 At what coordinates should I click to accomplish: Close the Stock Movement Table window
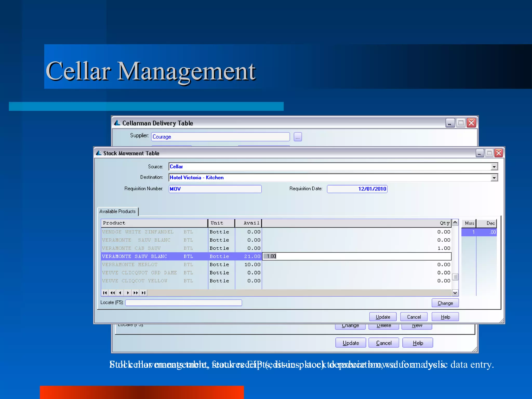coord(498,153)
